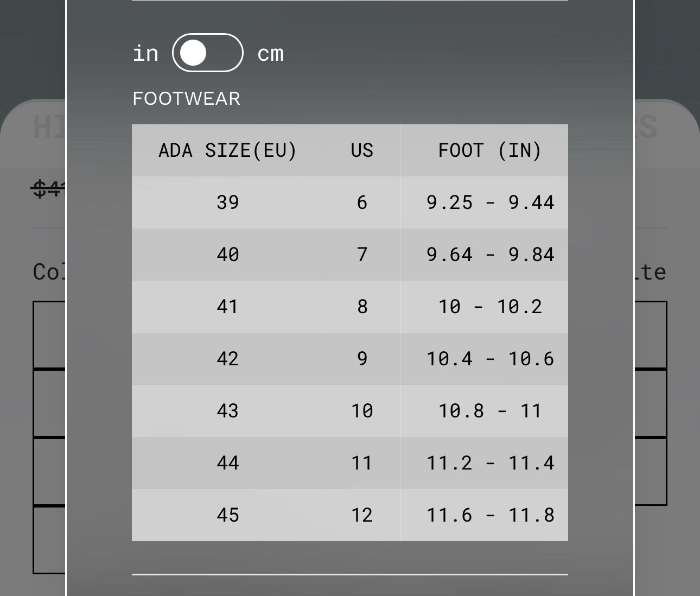Click the ADA SIZE(EU) column header

[x=228, y=150]
